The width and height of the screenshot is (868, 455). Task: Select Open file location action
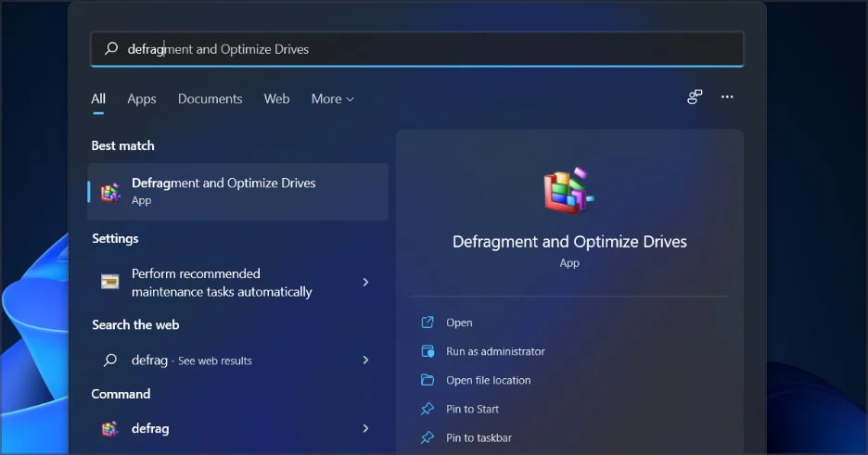(488, 380)
